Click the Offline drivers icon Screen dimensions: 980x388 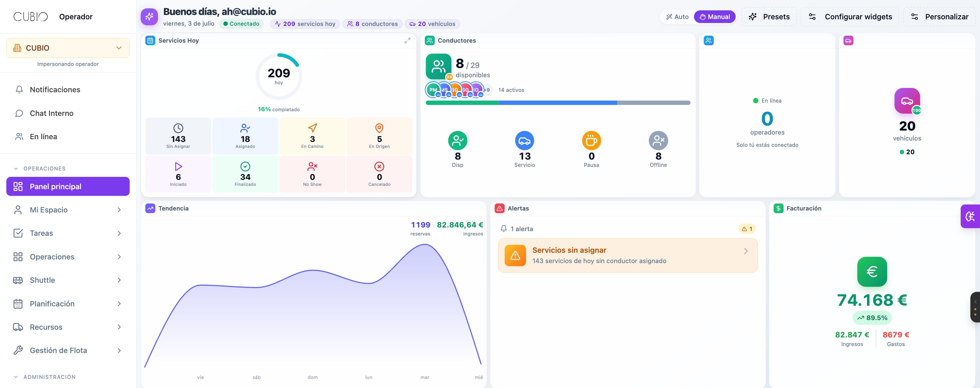pyautogui.click(x=658, y=141)
